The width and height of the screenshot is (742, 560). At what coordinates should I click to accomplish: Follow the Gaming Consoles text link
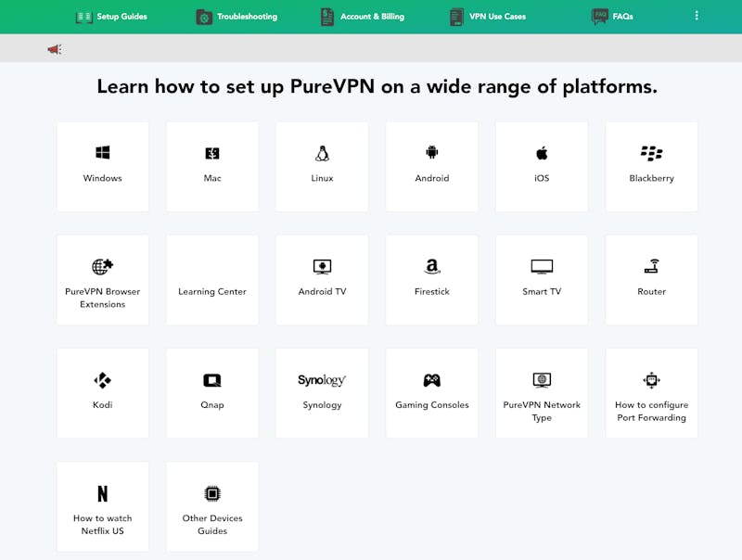click(x=432, y=405)
